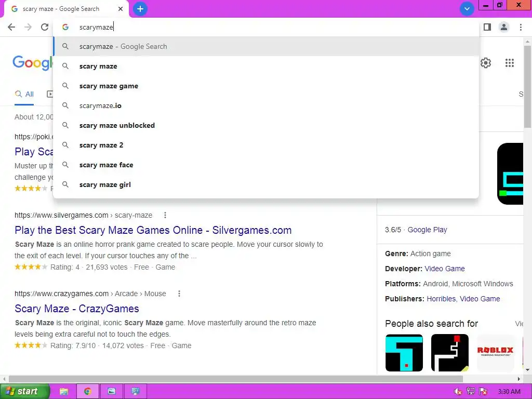The width and height of the screenshot is (532, 399).
Task: Click the address bar containing scarymaze
Action: (x=266, y=27)
